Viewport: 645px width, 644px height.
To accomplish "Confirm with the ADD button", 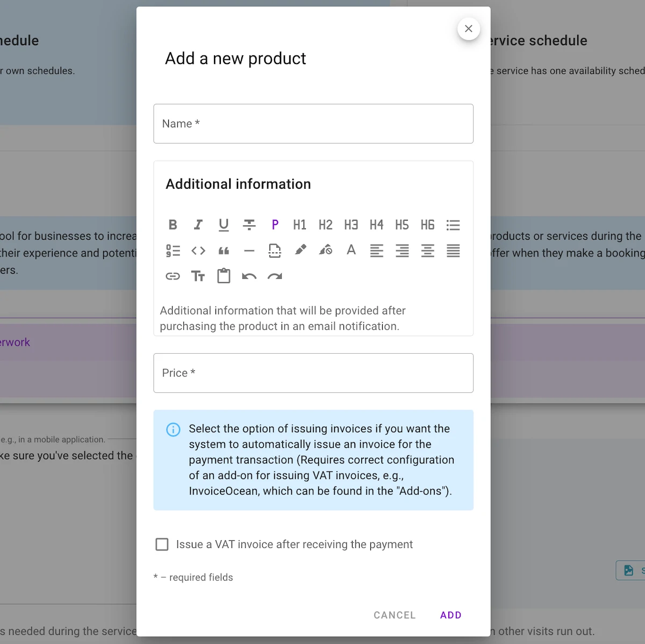I will [451, 615].
